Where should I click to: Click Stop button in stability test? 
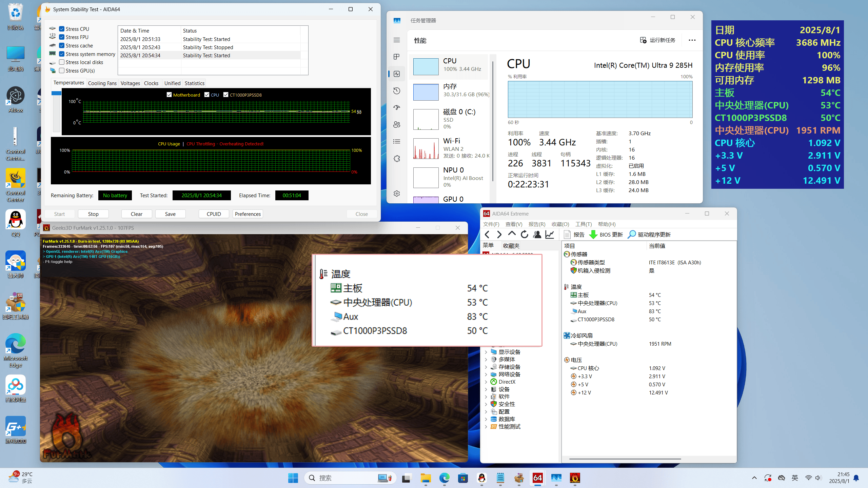[x=93, y=214]
